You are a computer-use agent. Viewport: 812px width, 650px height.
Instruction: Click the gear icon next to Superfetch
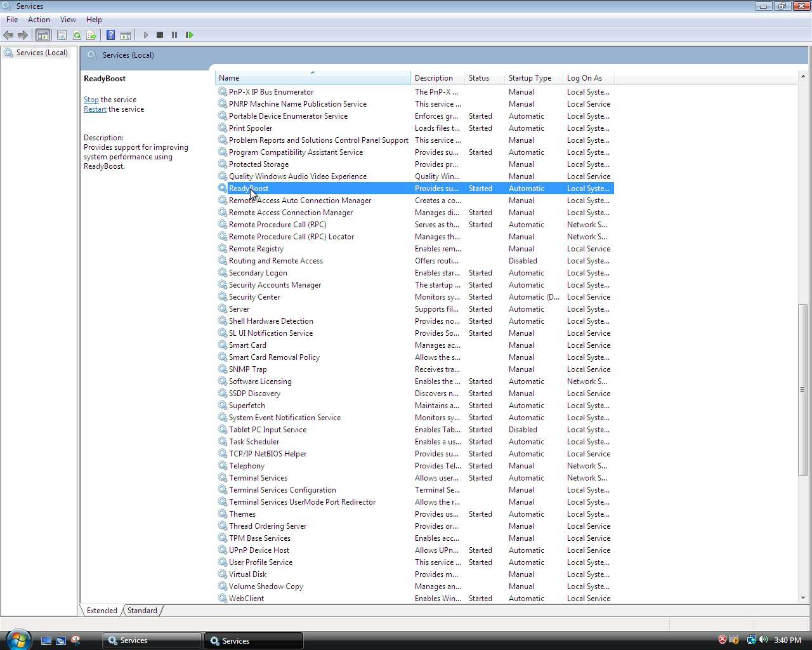coord(223,405)
